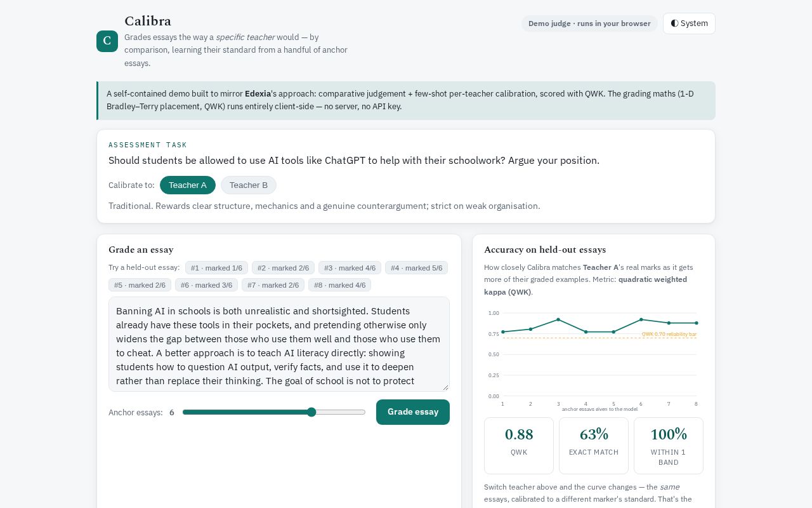Switch calibration to Teacher B
Viewport: 812px width, 508px height.
(249, 185)
